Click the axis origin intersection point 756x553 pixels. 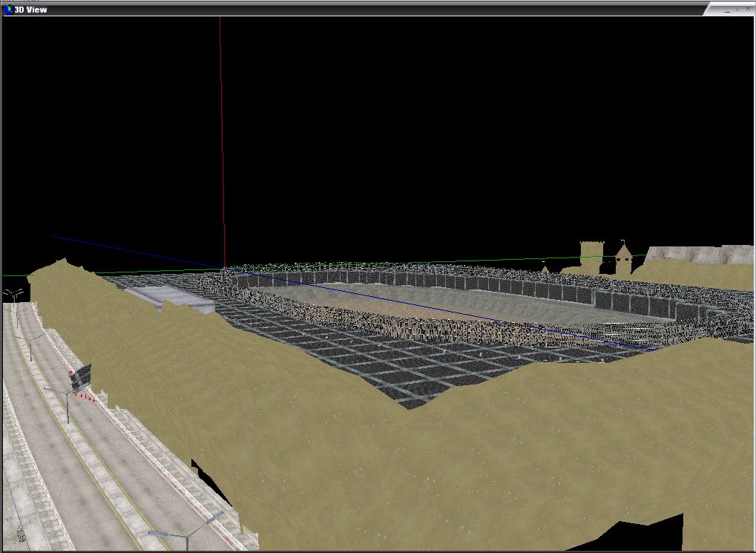[224, 269]
